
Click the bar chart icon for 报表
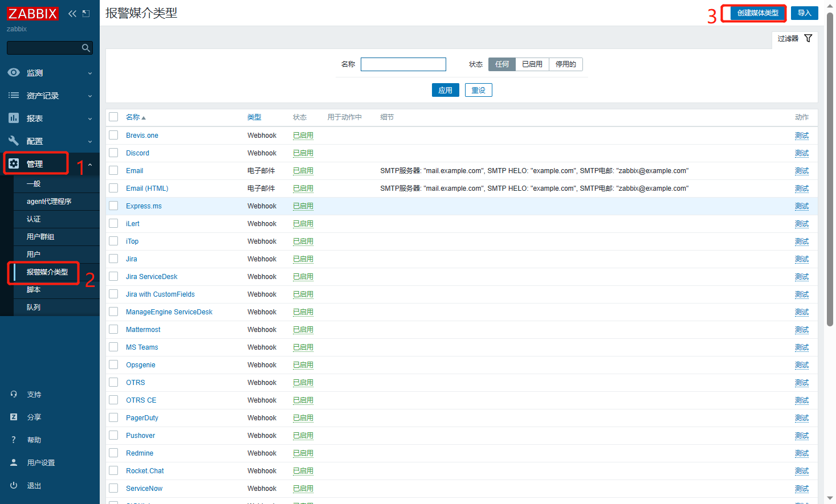[14, 118]
